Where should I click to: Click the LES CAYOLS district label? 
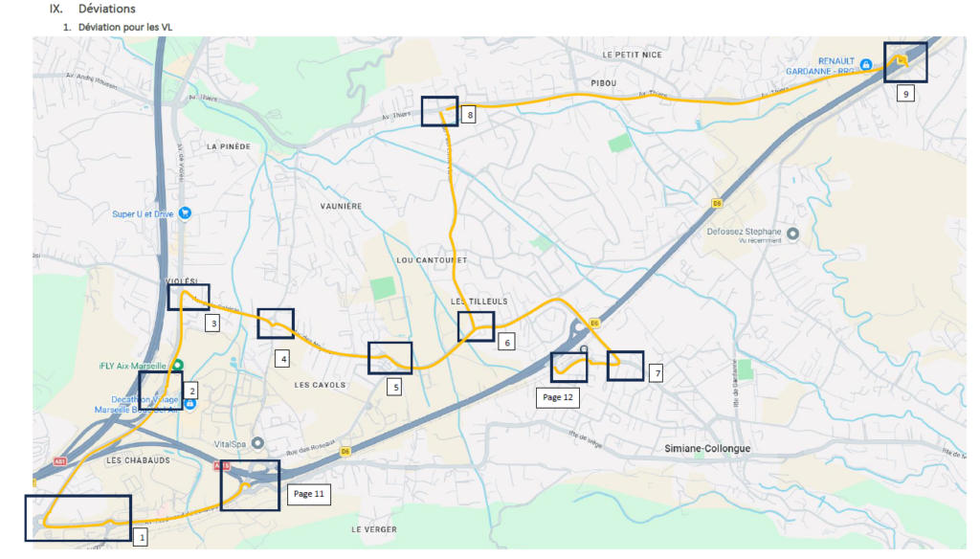[321, 386]
